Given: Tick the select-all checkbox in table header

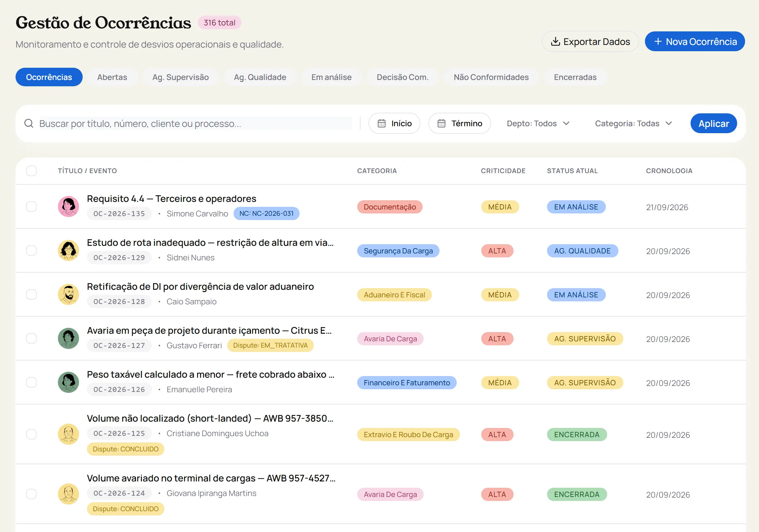Looking at the screenshot, I should click(31, 171).
